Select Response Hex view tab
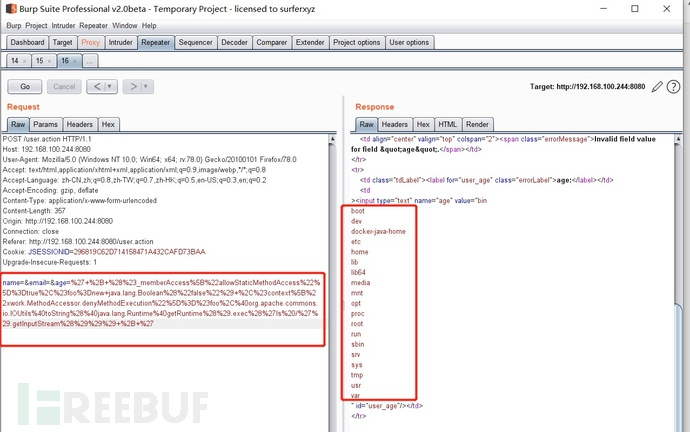This screenshot has height=432, width=690. tap(423, 124)
